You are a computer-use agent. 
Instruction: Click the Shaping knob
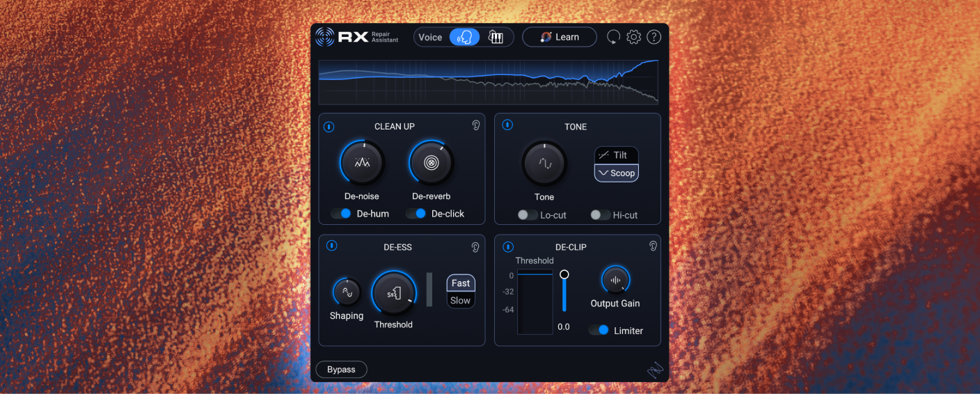(347, 292)
